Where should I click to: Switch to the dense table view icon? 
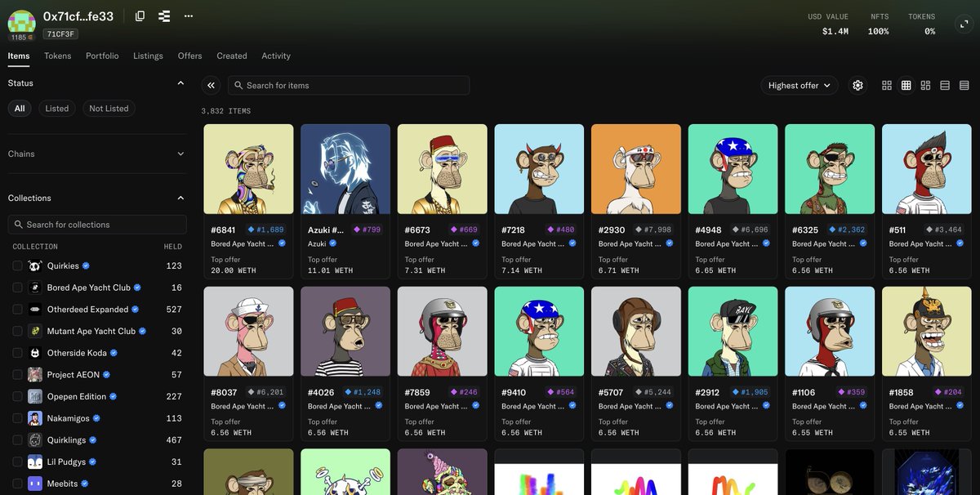point(964,85)
